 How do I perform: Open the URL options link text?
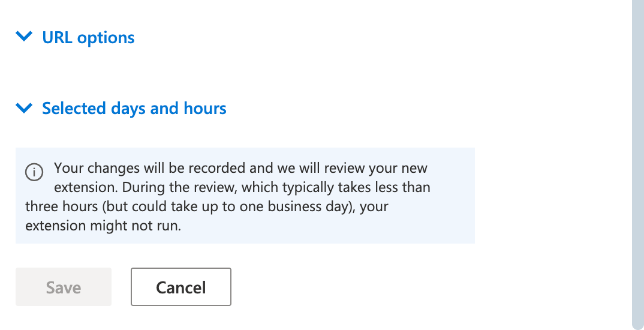click(88, 38)
